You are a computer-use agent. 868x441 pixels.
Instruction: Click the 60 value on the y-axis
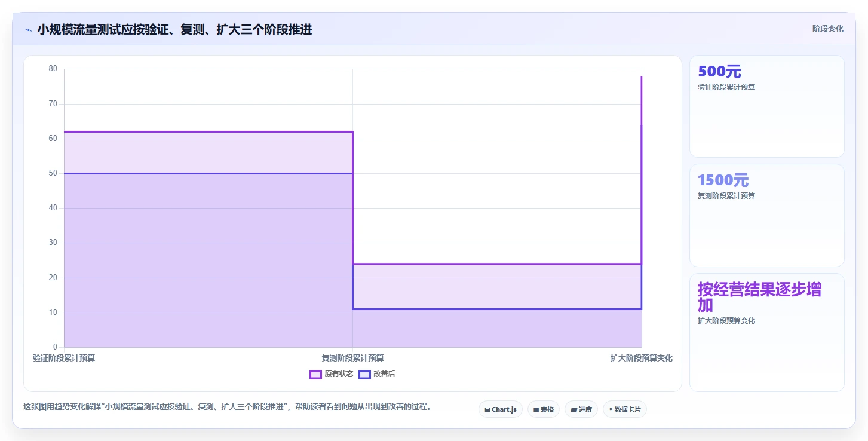pos(53,139)
